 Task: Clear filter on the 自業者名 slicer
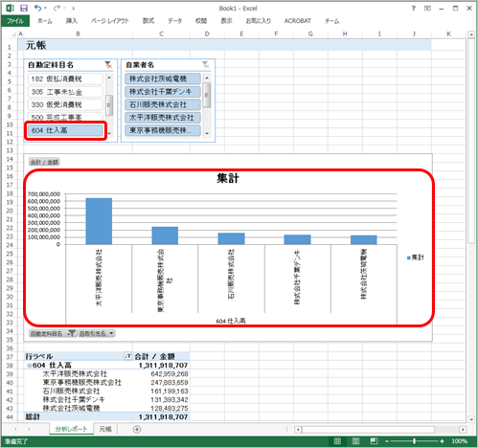pyautogui.click(x=206, y=65)
